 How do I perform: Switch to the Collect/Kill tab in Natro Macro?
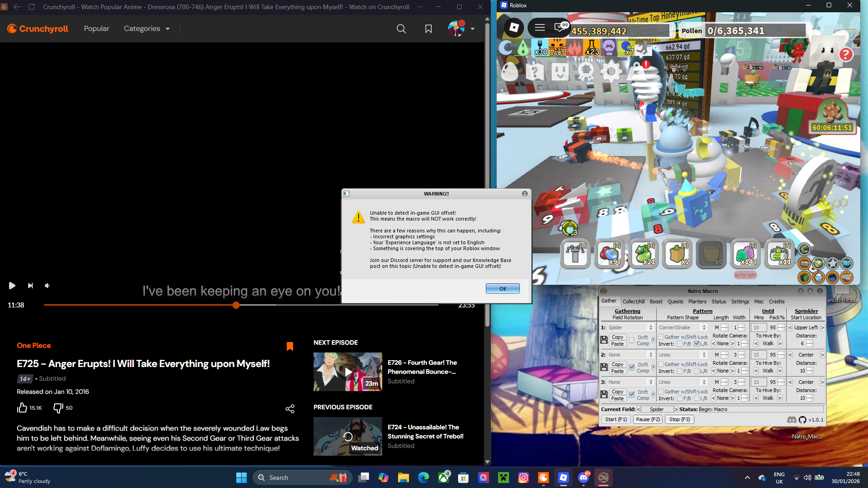coord(634,301)
